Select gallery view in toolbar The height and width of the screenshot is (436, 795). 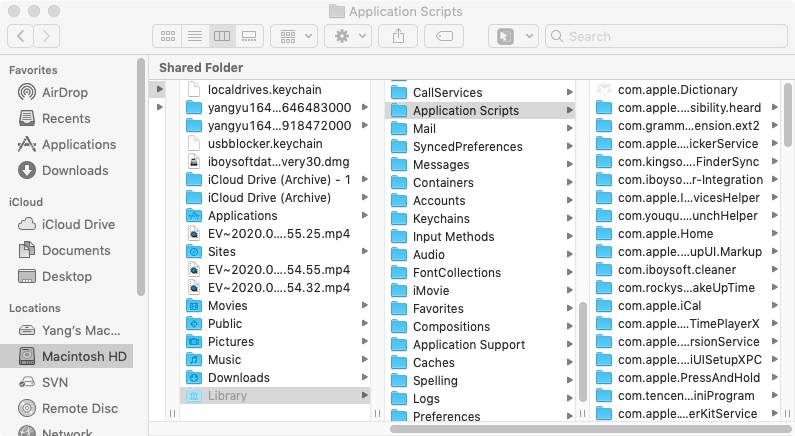pos(249,36)
